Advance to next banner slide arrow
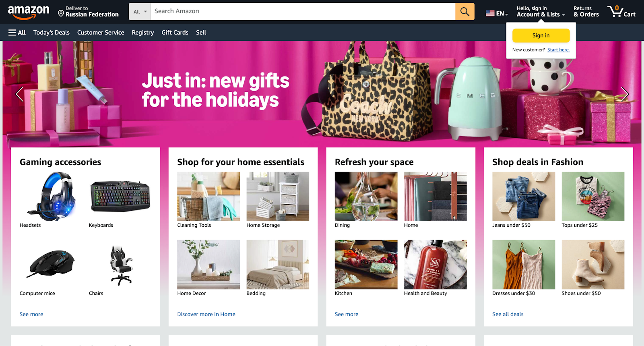 pos(625,94)
